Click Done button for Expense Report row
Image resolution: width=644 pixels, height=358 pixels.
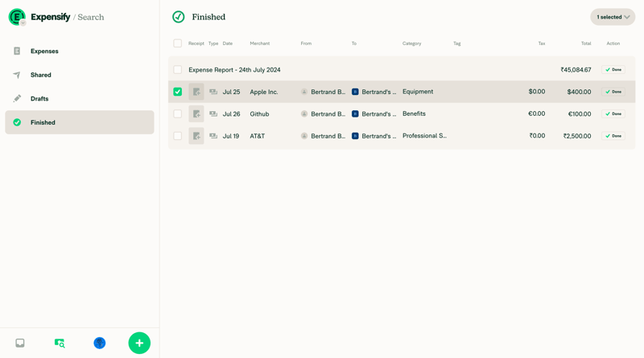(613, 70)
